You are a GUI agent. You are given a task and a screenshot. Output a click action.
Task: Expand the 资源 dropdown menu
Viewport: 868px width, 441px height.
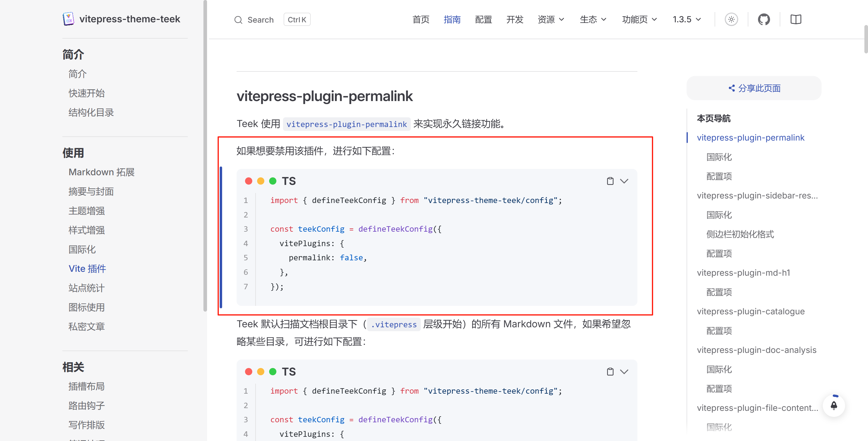point(551,20)
